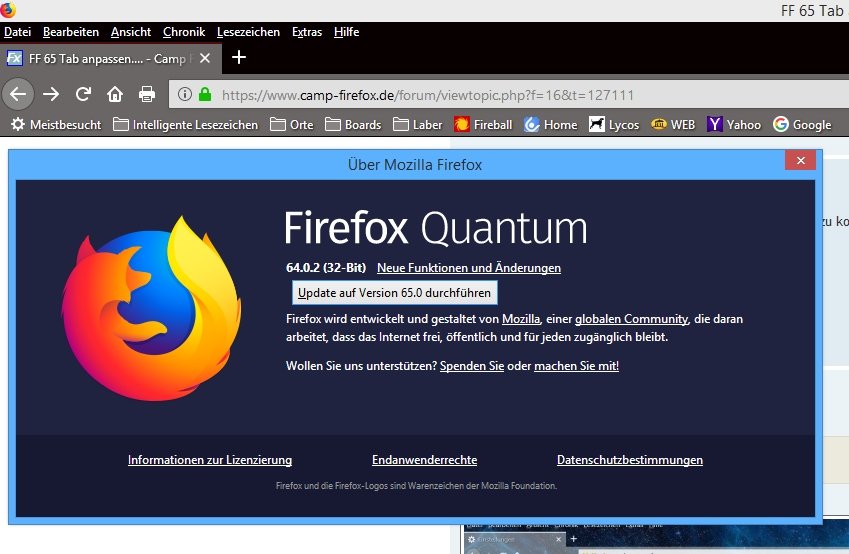Open Neue Funktionen und Änderungen link
The width and height of the screenshot is (849, 554).
pyautogui.click(x=469, y=268)
